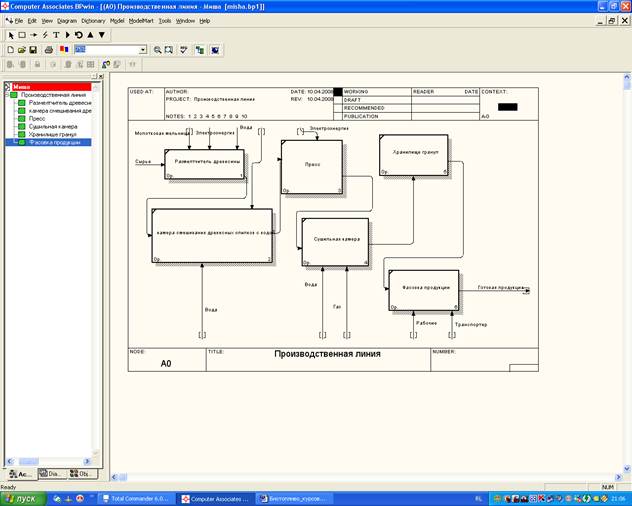This screenshot has height=506, width=632.
Task: Open the Windows Start button
Action: click(23, 499)
